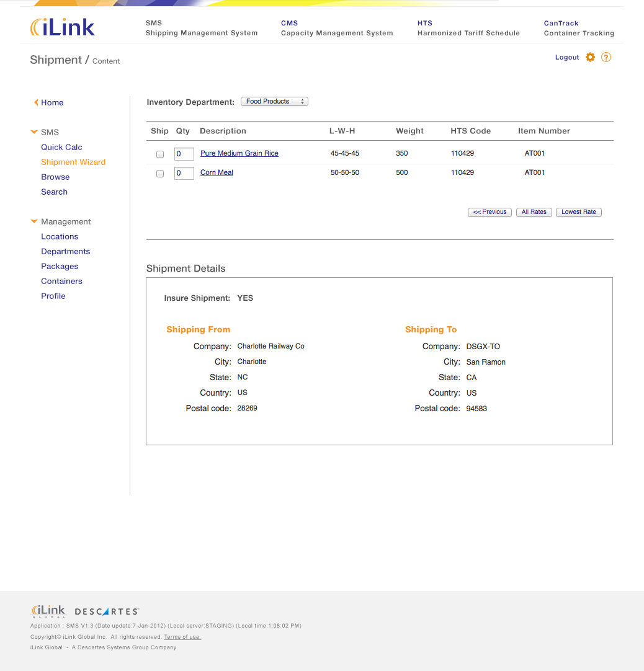Open help with question mark icon
Viewport: 644px width, 671px height.
pyautogui.click(x=606, y=57)
